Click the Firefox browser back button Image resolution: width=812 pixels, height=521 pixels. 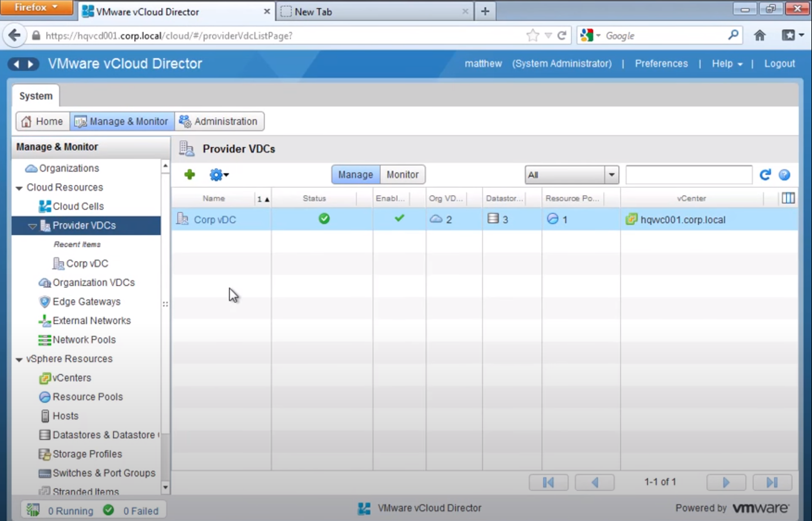tap(15, 36)
